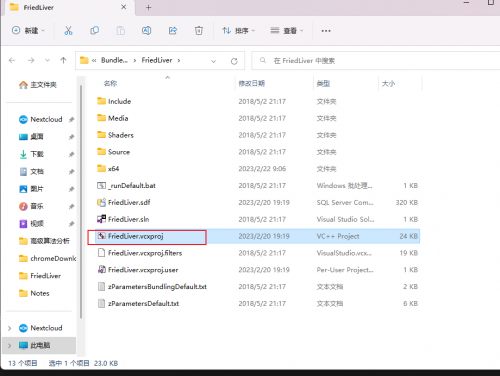The image size is (500, 376).
Task: Open pinned Nextcloud in quick access
Action: (41, 119)
